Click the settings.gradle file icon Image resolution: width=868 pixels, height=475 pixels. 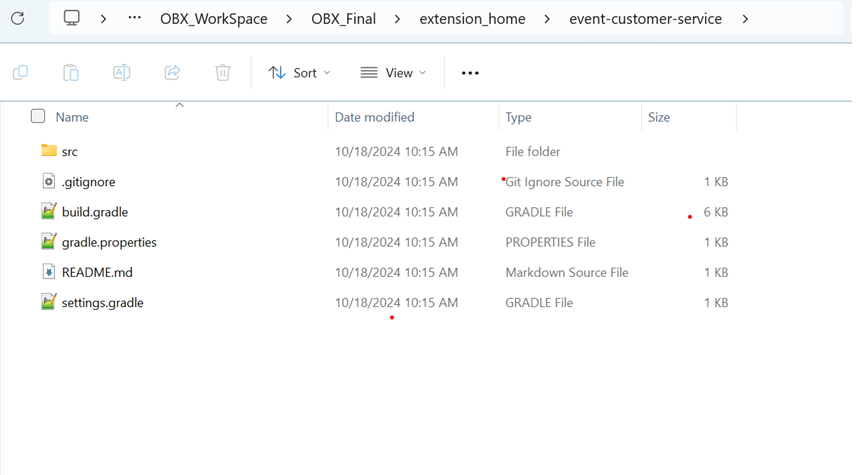pyautogui.click(x=49, y=302)
